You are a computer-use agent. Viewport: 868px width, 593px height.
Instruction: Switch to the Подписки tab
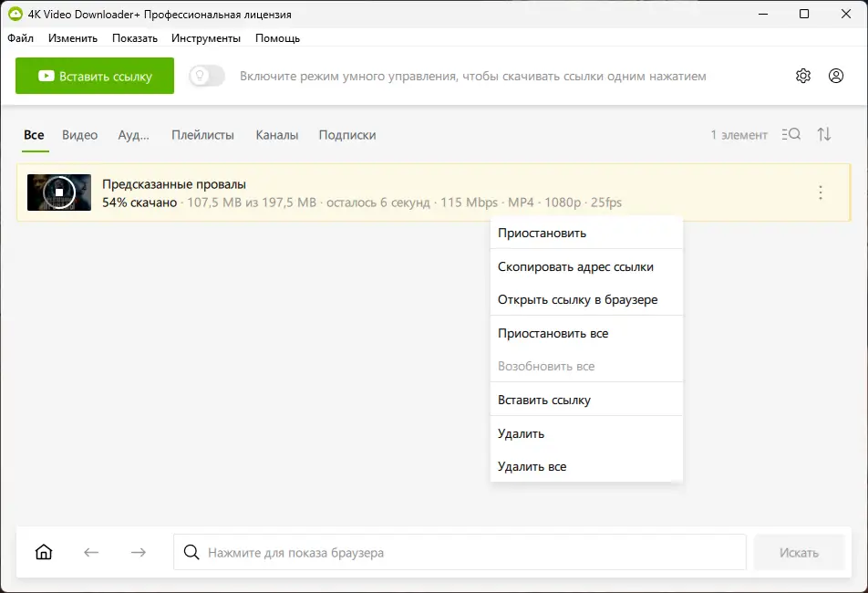347,134
